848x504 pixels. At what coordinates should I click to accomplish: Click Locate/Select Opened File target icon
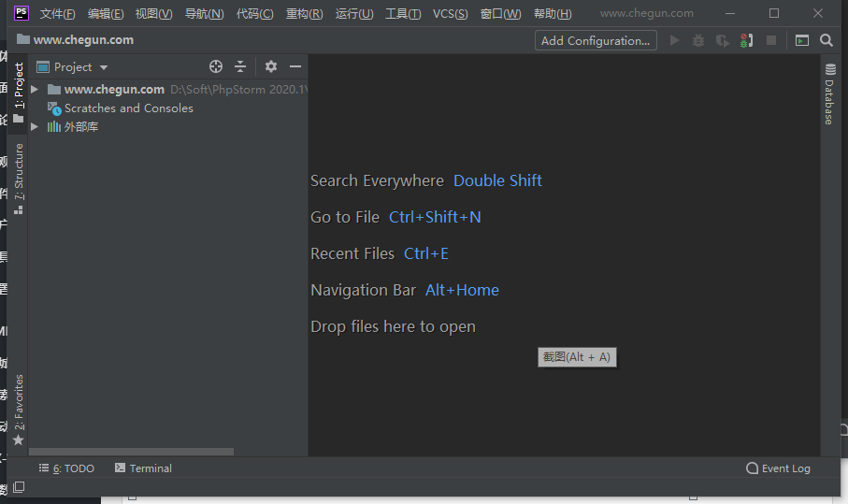216,66
